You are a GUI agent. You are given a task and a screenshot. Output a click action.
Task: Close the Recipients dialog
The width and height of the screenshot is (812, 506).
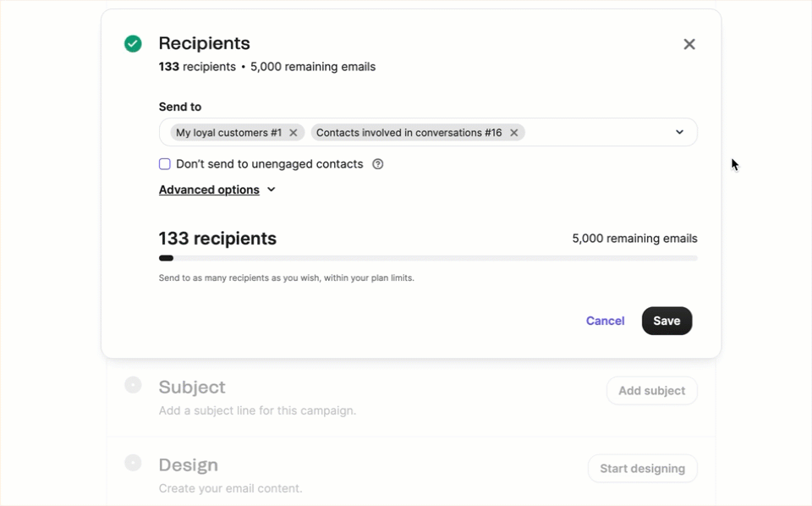[x=689, y=43]
